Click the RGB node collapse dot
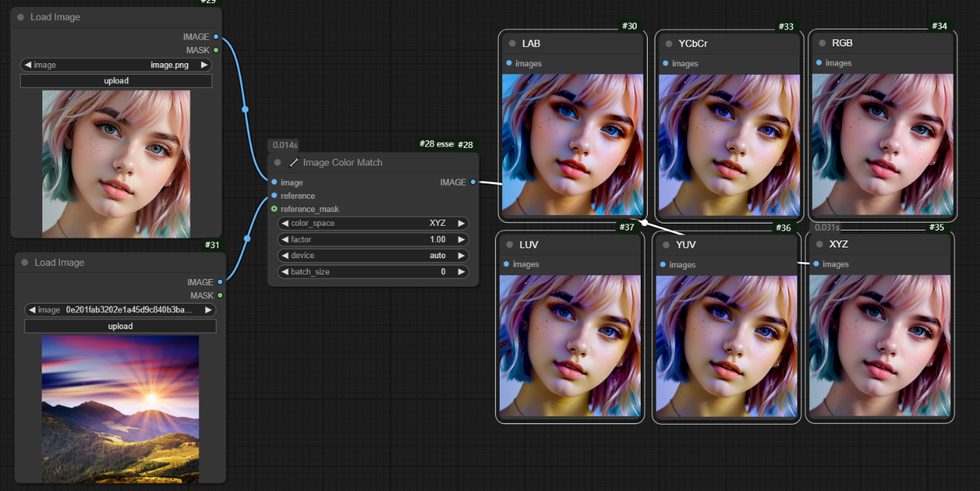Screen dimensions: 980x491 click(x=820, y=43)
